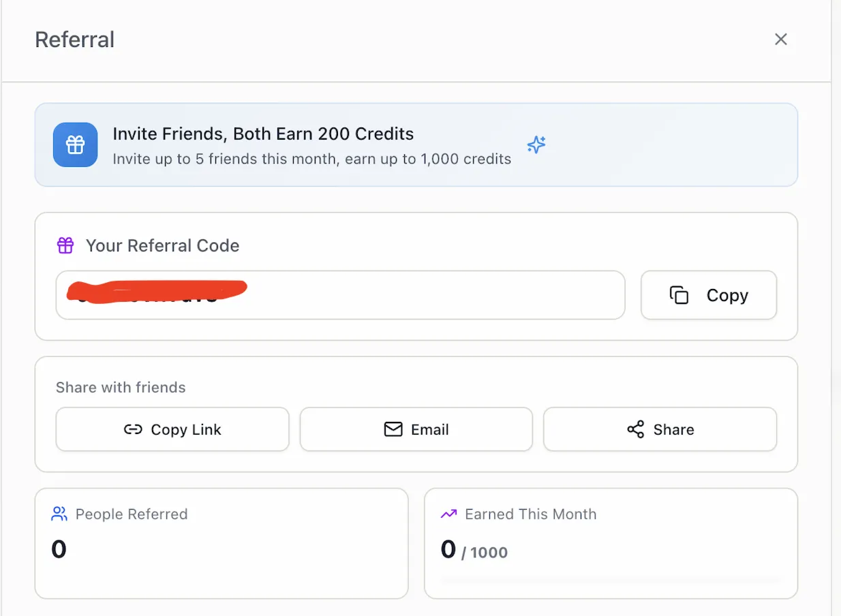Click the Earned This Month progress bar
The image size is (841, 616).
611,580
